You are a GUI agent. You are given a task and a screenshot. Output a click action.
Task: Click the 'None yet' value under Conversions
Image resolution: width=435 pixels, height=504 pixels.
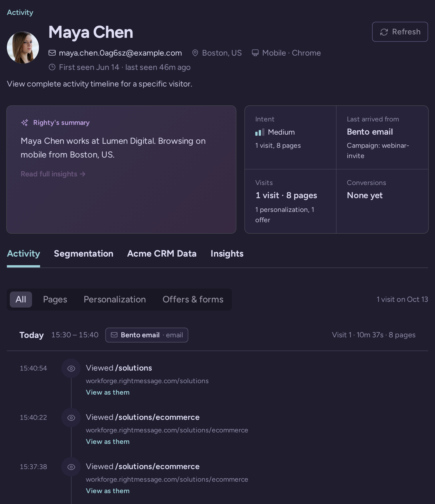(x=365, y=196)
